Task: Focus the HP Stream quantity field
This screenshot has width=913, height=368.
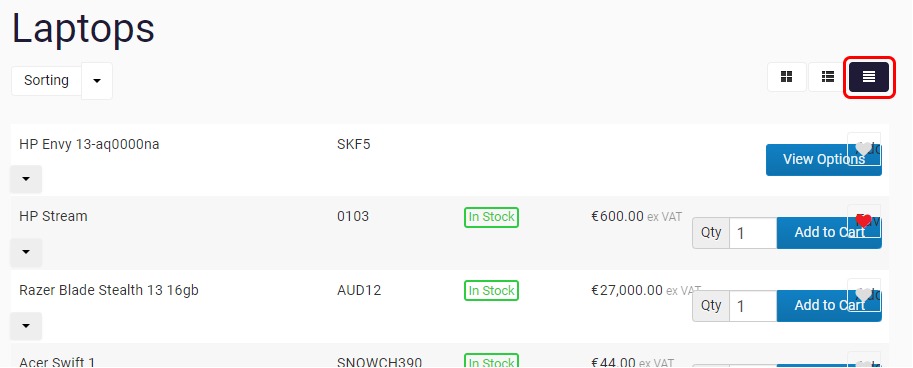Action: click(753, 233)
